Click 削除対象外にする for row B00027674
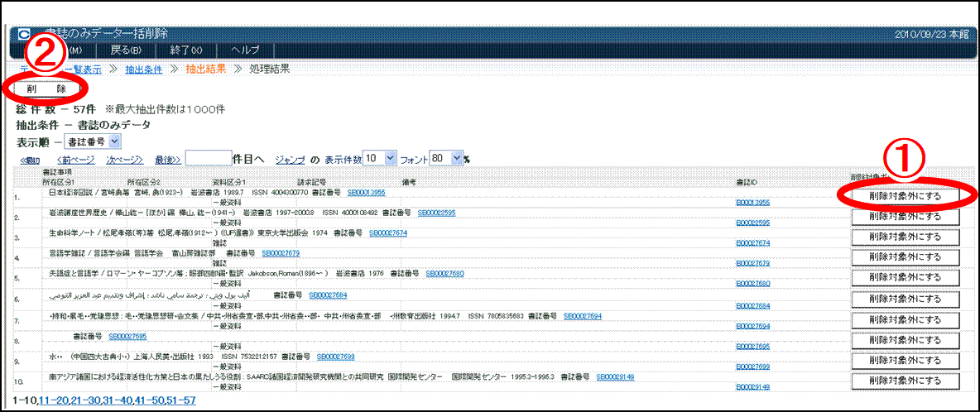This screenshot has height=412, width=980. pos(905,237)
